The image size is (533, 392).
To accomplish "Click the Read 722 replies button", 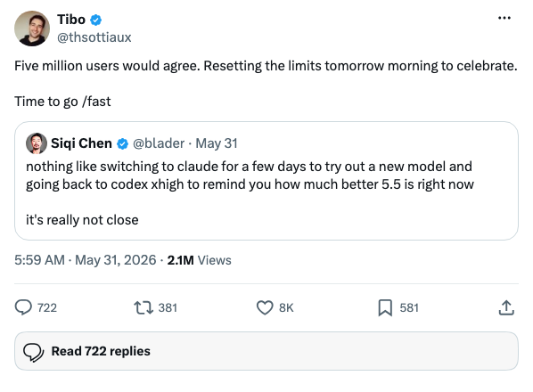I will click(266, 351).
